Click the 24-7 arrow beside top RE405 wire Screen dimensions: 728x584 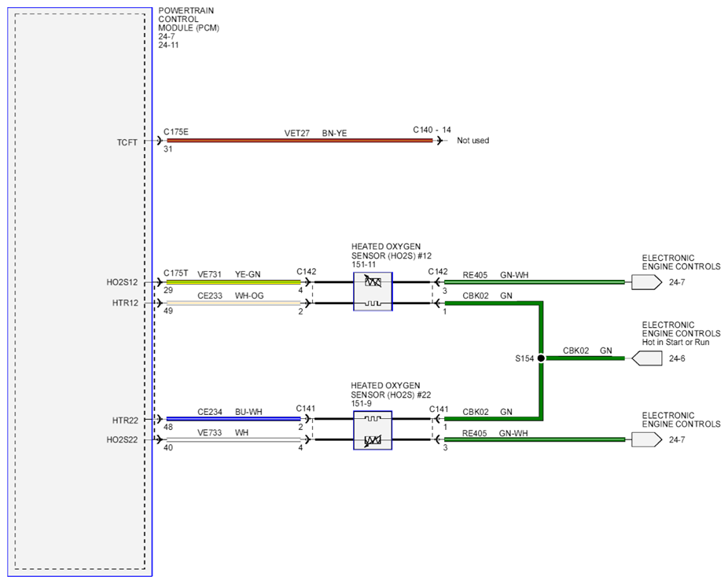point(646,282)
